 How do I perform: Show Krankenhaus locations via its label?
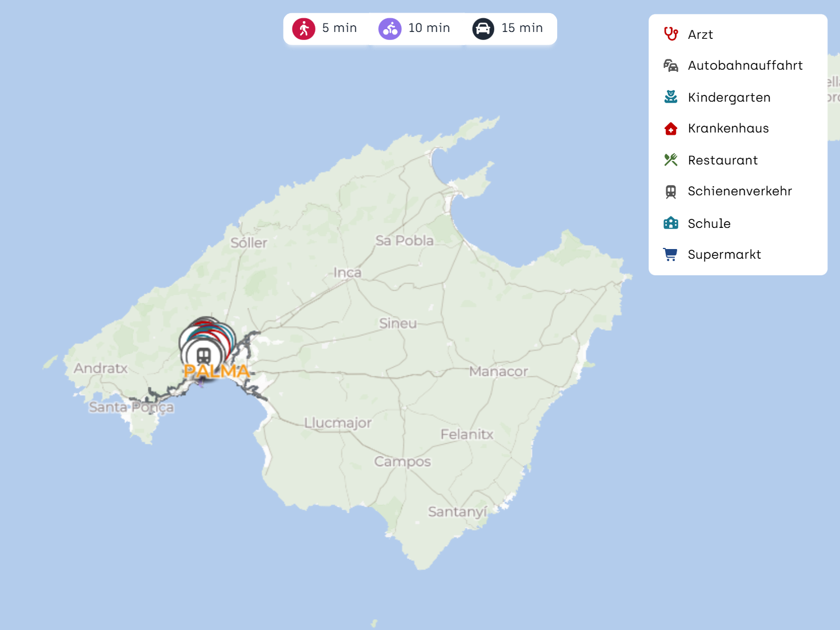coord(728,129)
